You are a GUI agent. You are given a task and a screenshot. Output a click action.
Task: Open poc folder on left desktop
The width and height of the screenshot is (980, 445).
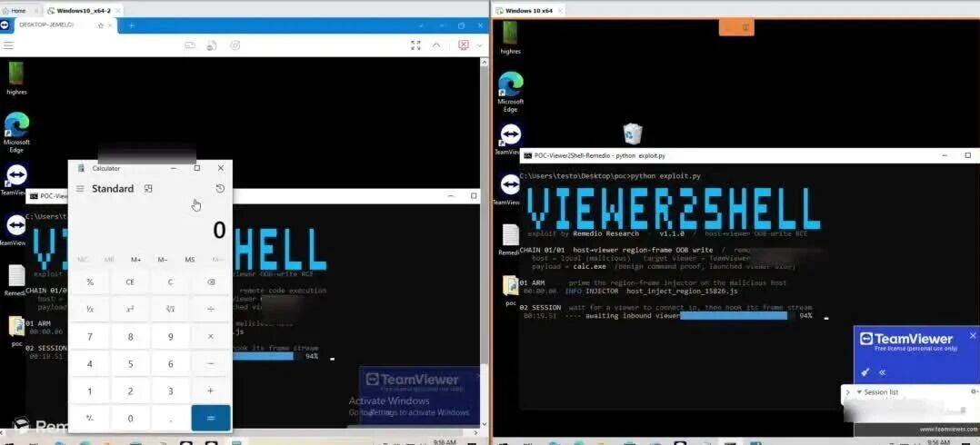(x=16, y=331)
